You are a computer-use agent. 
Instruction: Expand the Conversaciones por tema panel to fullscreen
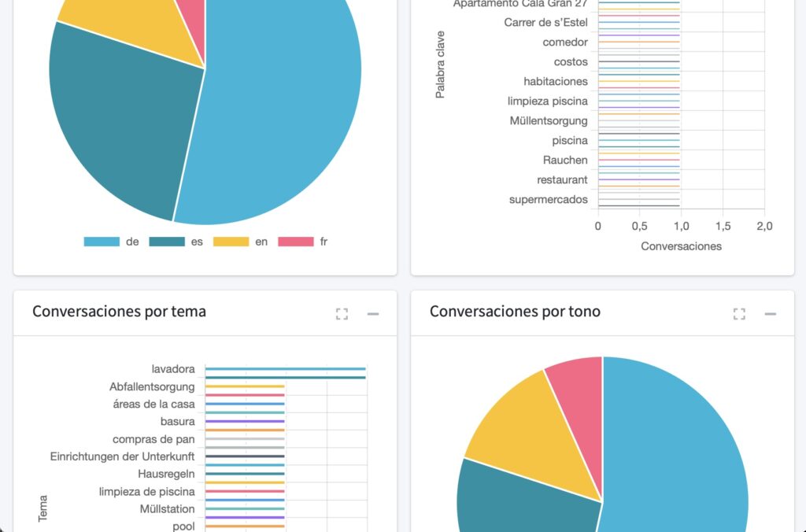[342, 314]
